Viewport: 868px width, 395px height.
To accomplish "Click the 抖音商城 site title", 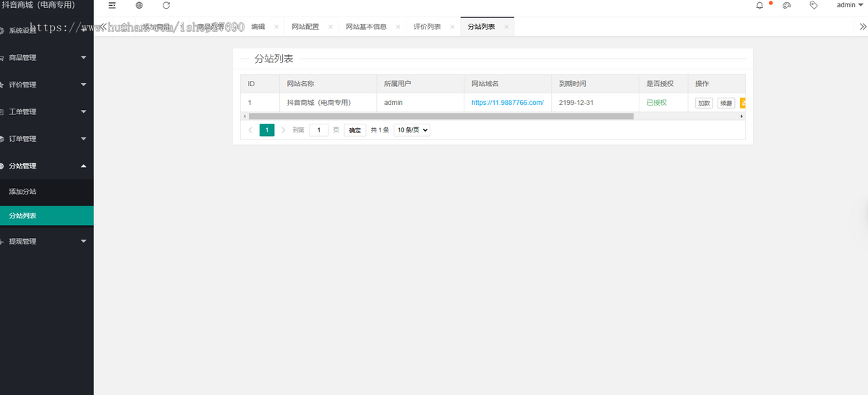I will coord(38,5).
